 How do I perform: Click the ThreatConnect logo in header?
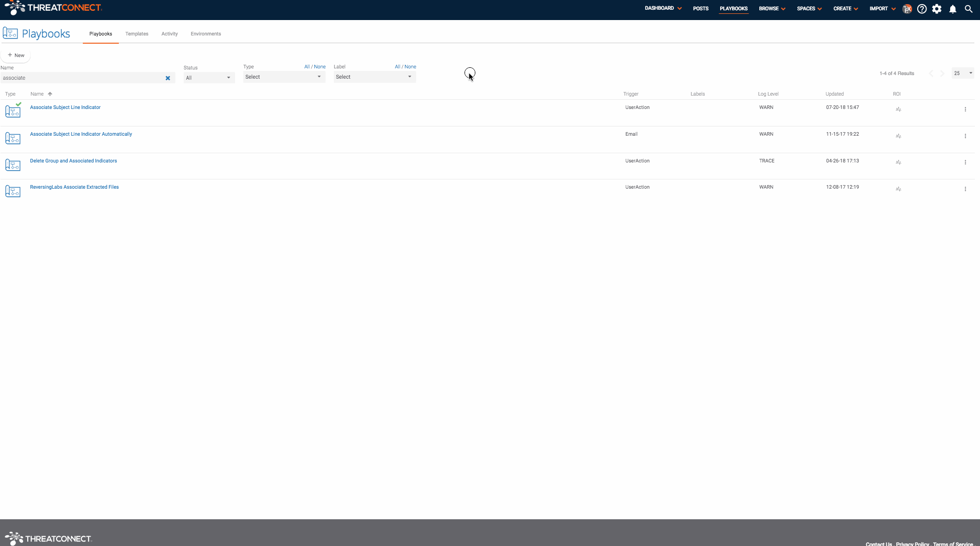(x=53, y=8)
